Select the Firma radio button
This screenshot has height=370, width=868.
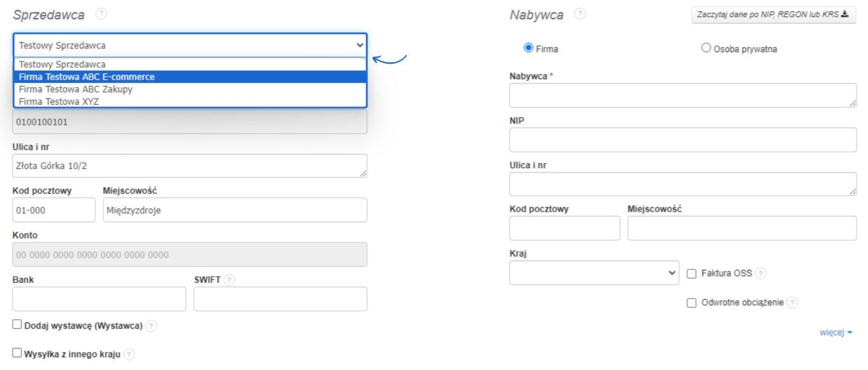pos(528,48)
